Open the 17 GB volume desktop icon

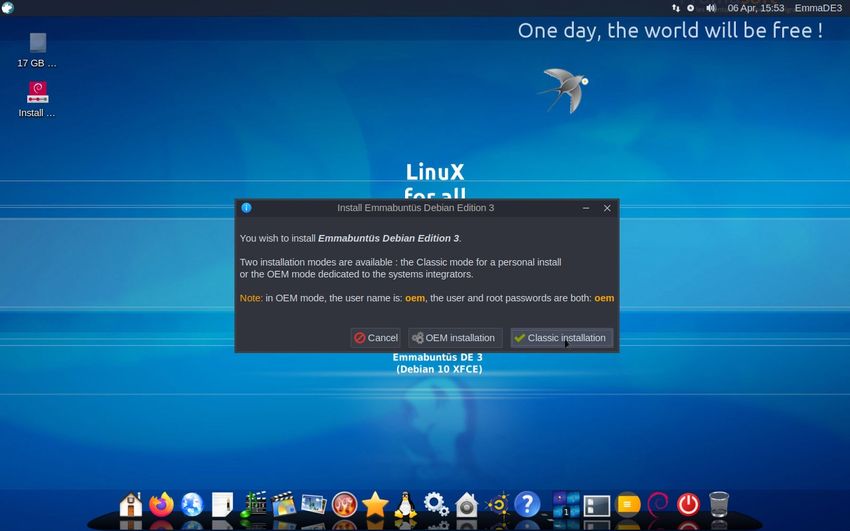click(x=37, y=50)
